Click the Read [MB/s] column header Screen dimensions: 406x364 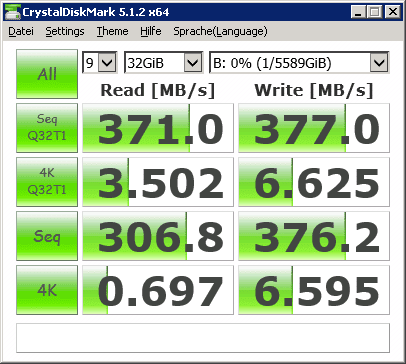(x=158, y=90)
